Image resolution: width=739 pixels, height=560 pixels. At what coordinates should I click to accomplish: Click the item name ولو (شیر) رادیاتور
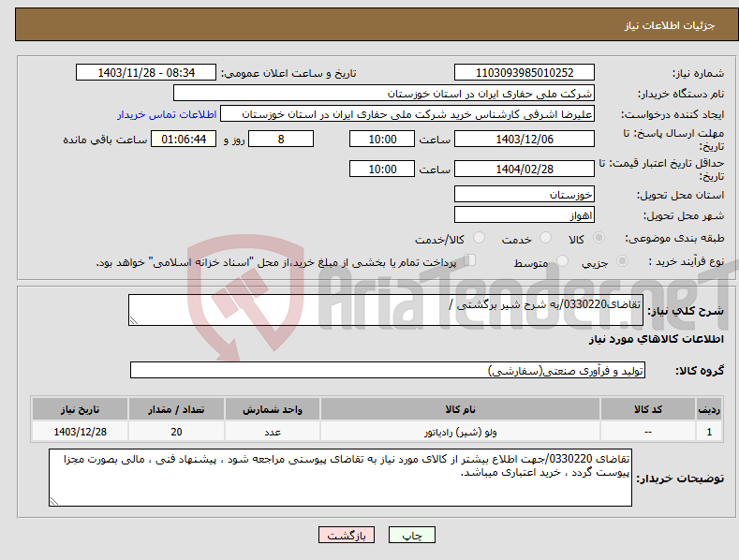[460, 432]
